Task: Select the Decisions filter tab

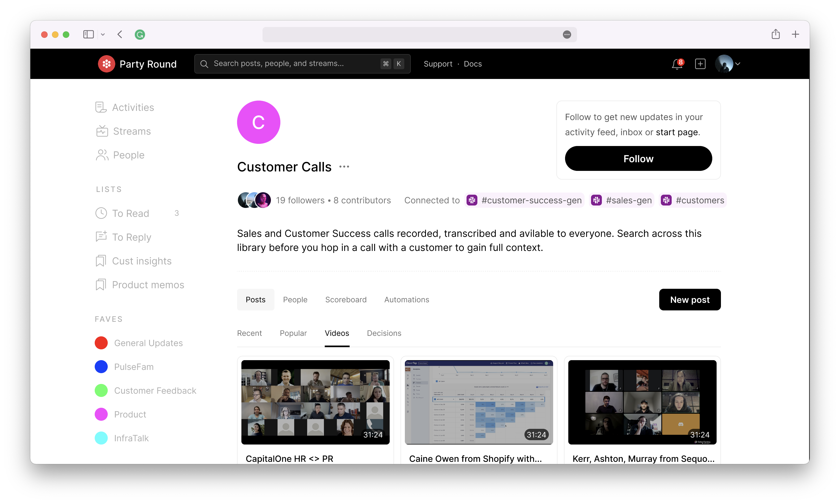Action: (384, 333)
